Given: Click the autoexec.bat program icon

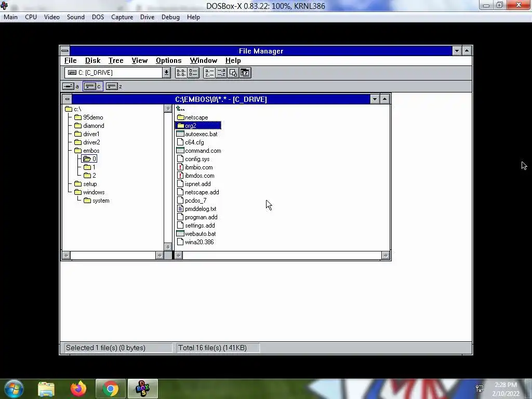Looking at the screenshot, I should tap(180, 134).
